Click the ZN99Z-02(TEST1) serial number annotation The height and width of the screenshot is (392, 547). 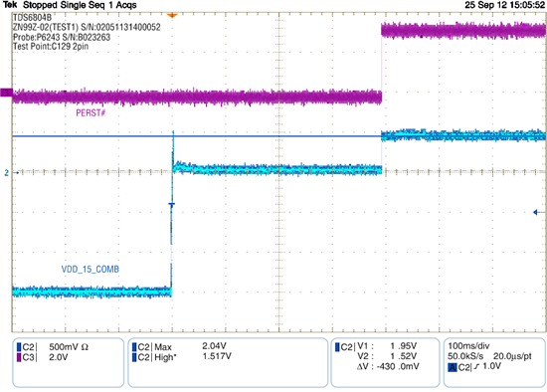(x=87, y=27)
